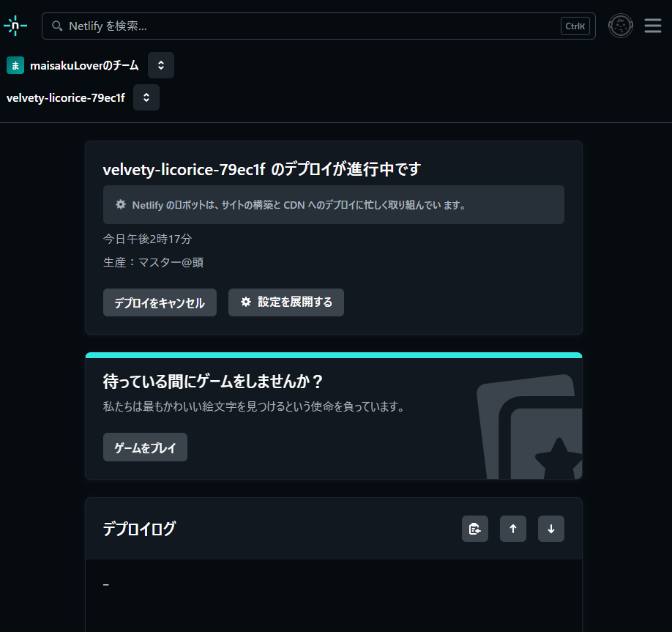
Task: Click デプロイをキャンセル button
Action: [160, 302]
